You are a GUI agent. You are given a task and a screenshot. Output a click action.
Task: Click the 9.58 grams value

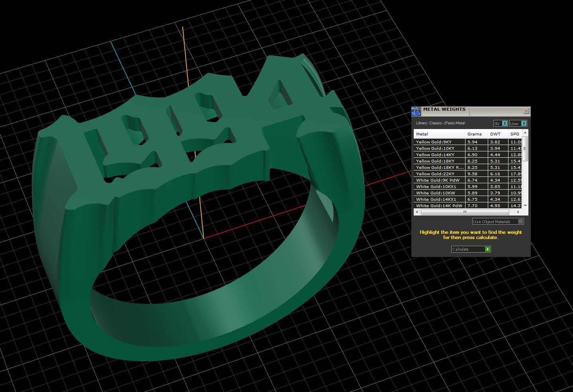click(x=472, y=174)
